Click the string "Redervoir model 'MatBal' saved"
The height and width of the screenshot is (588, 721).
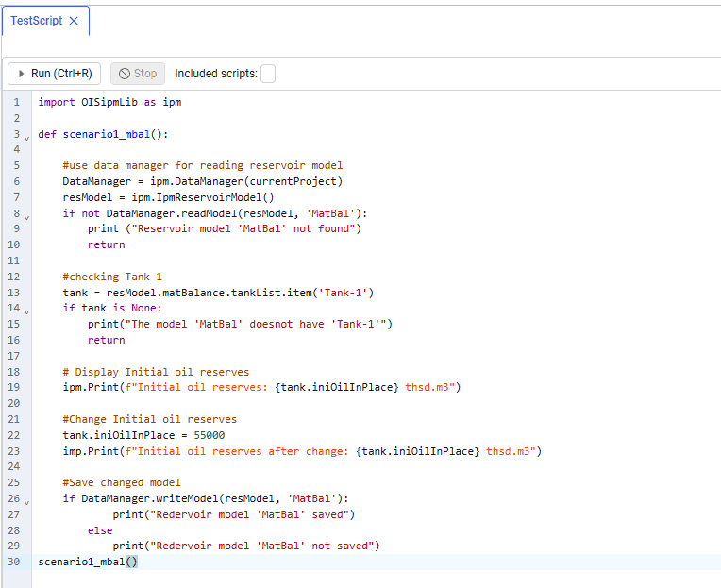pyautogui.click(x=250, y=515)
